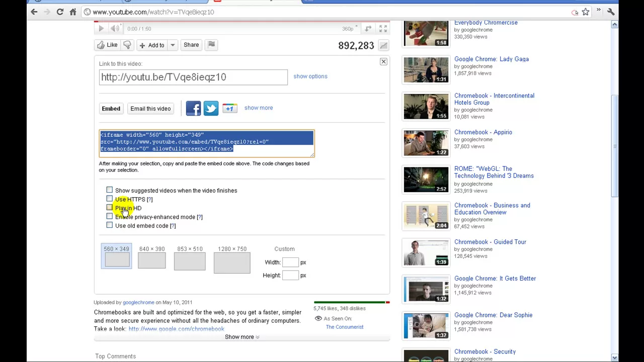
Task: Show video statistics chart icon
Action: tap(383, 46)
